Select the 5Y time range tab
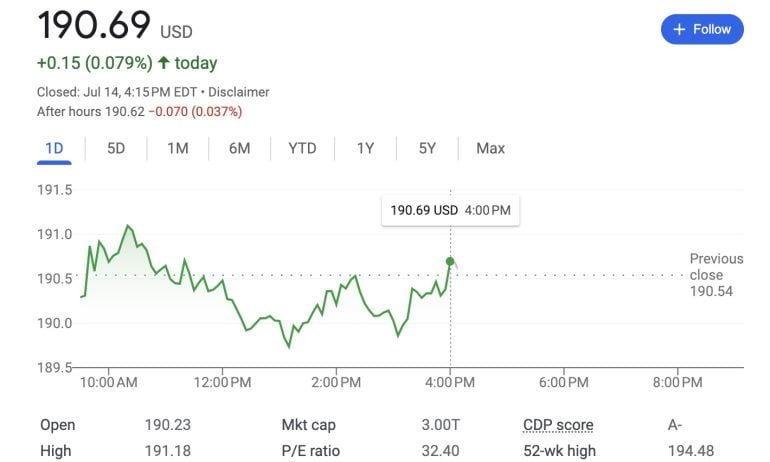Screen dimensions: 770x462 (427, 148)
